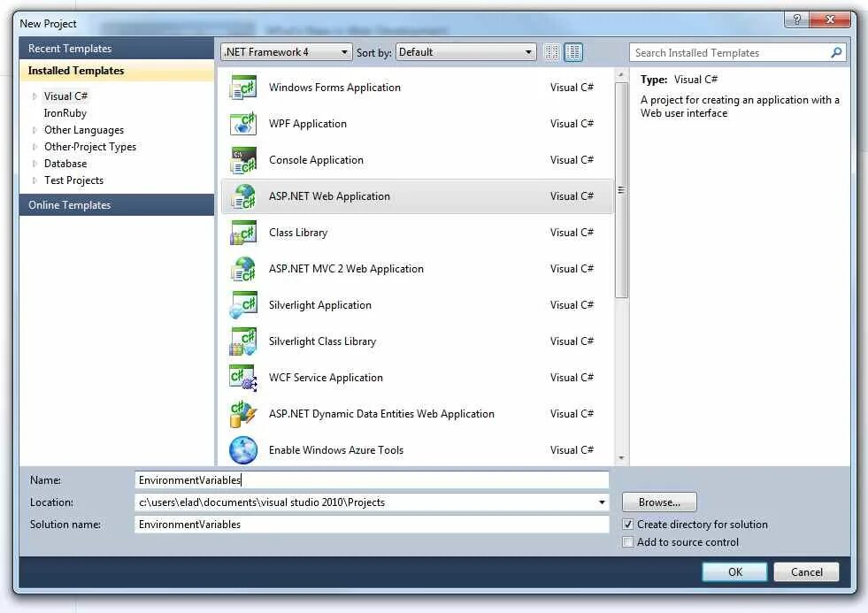Toggle Create directory for solution checkbox

point(627,525)
